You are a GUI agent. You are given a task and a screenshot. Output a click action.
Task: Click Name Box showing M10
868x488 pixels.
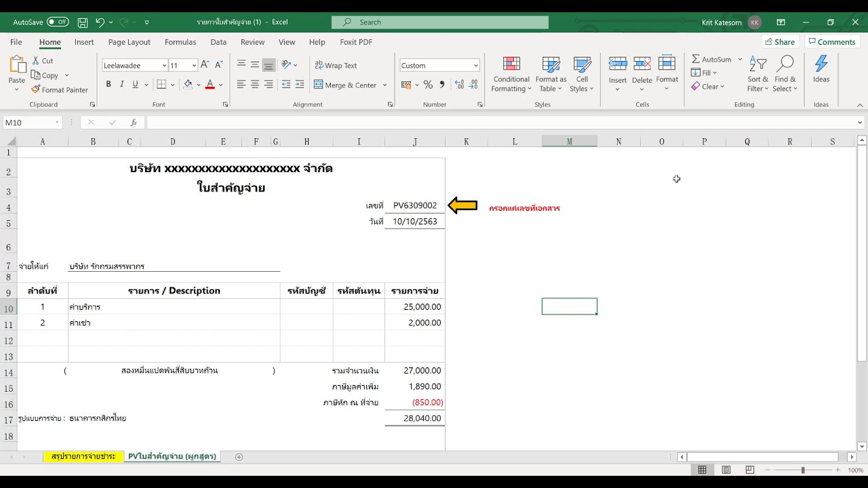pos(32,123)
